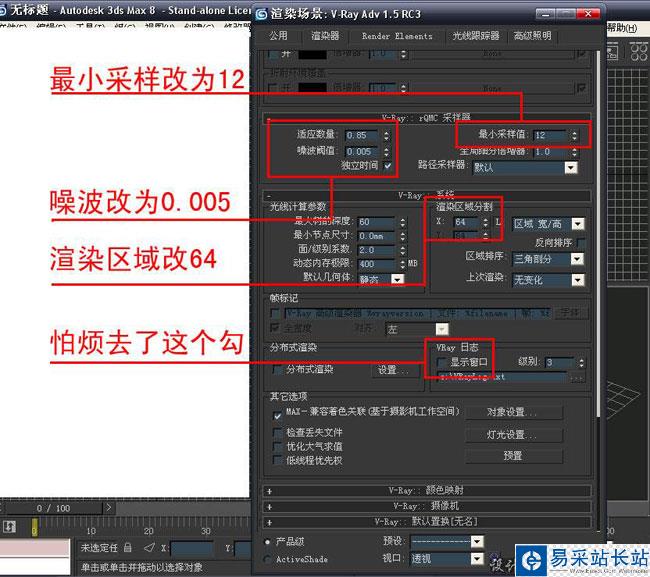Click the 动态内存极限 value field
The width and height of the screenshot is (650, 577).
376,264
